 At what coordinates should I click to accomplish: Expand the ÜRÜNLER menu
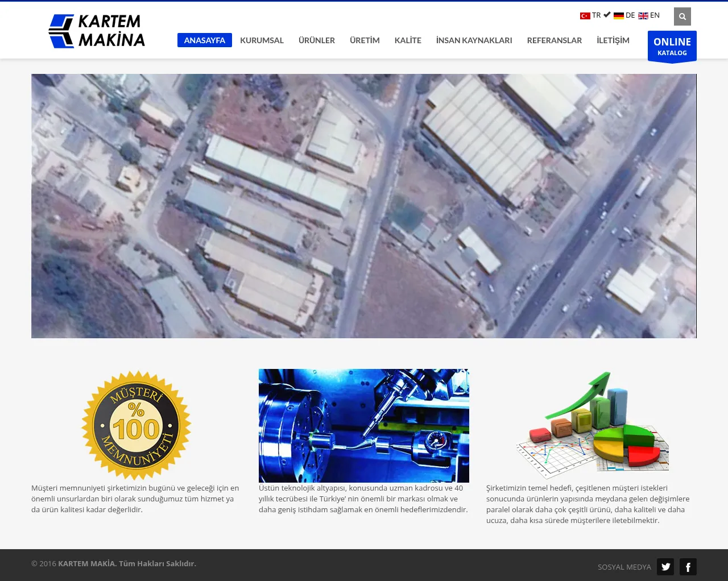(x=316, y=40)
